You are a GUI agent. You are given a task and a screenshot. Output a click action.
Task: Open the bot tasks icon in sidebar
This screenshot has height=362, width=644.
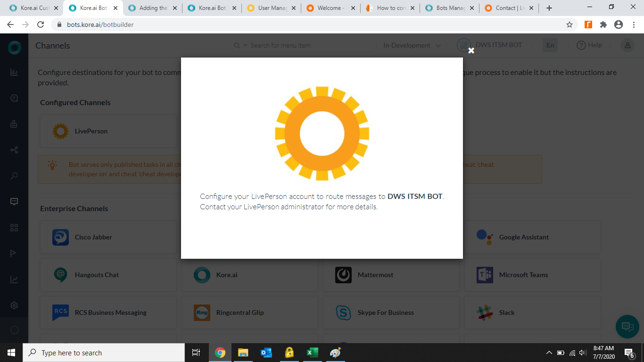tap(14, 124)
